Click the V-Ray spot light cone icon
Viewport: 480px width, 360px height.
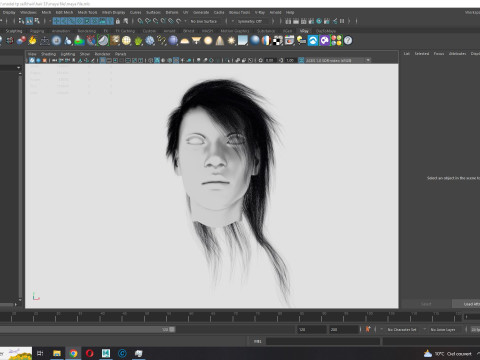click(x=220, y=41)
